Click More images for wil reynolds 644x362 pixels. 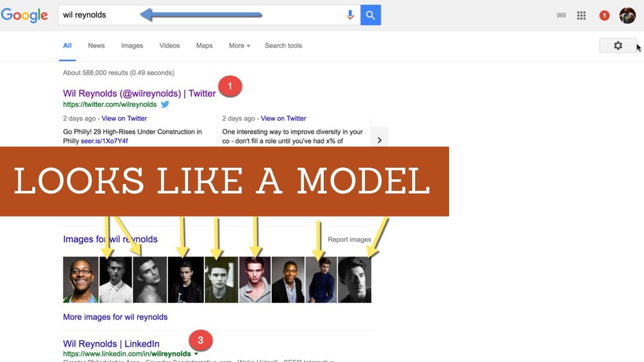click(x=115, y=317)
